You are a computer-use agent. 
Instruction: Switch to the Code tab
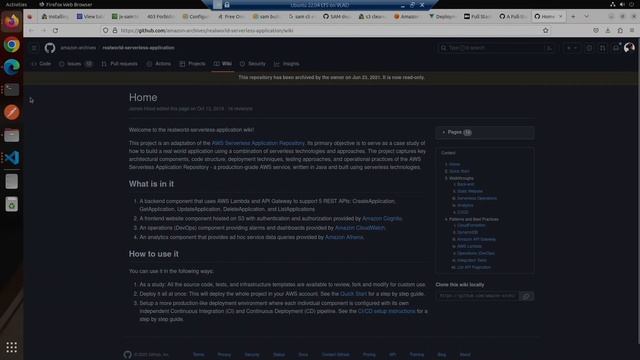pyautogui.click(x=41, y=64)
